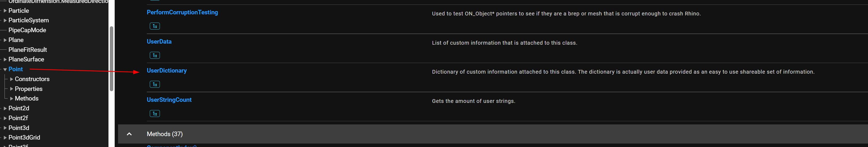Open the UserDictionary property link

point(167,71)
